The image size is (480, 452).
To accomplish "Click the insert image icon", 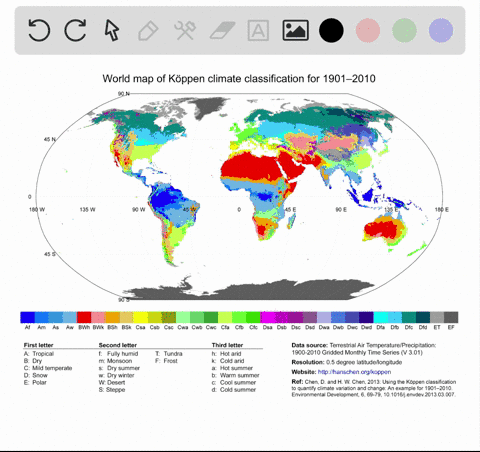I will (295, 30).
